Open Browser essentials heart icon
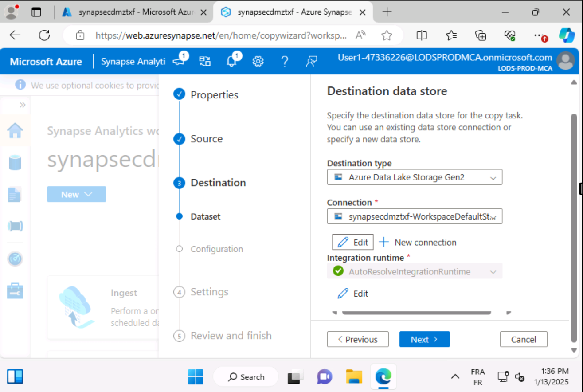583x392 pixels. (x=510, y=35)
